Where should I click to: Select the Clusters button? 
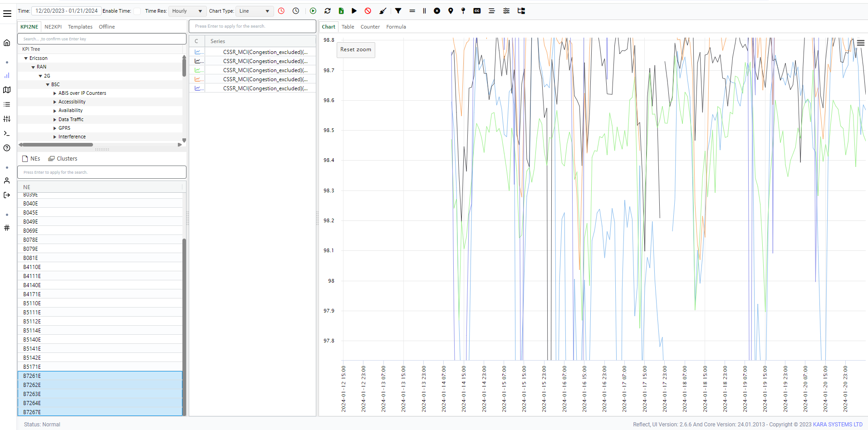[x=63, y=159]
